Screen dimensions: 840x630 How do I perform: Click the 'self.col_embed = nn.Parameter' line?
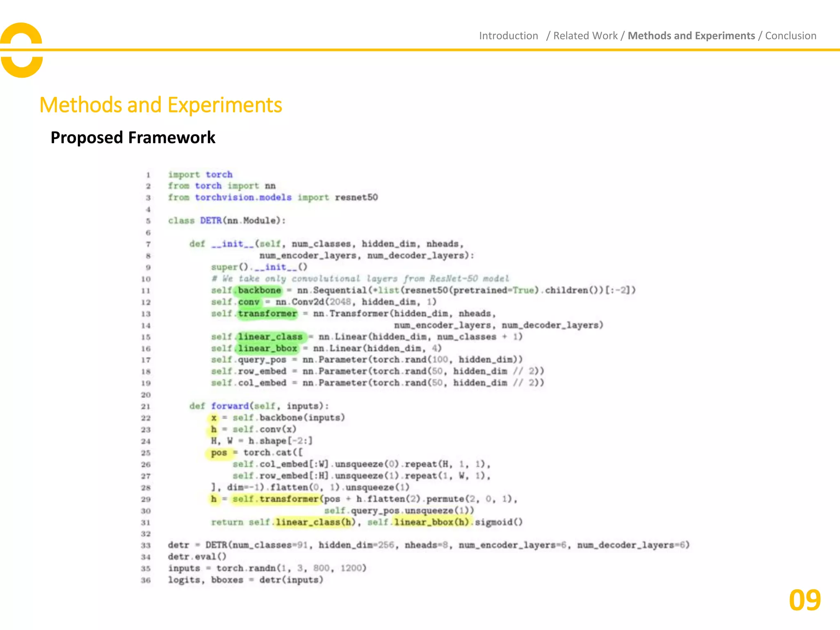tap(378, 383)
